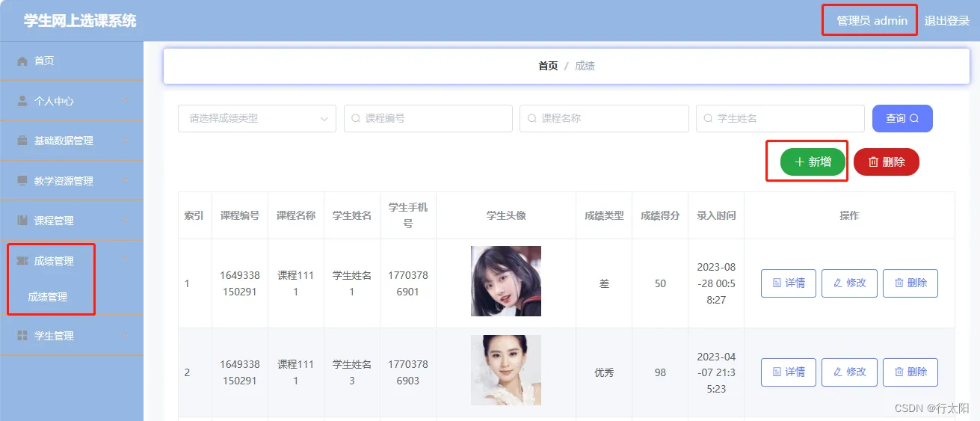
Task: Click the person icon beside 个人中心
Action: click(x=22, y=101)
